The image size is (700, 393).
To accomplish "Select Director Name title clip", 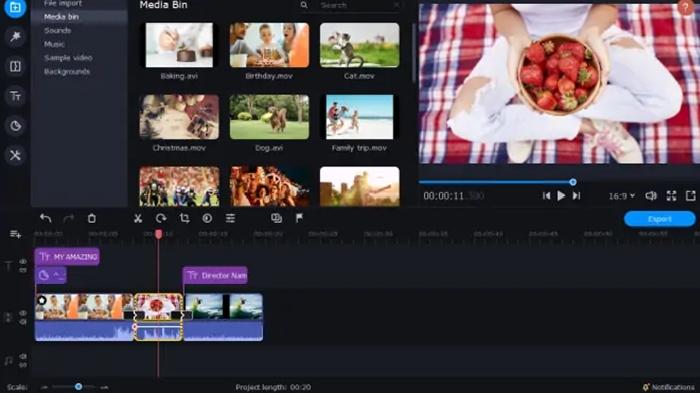I will [215, 276].
